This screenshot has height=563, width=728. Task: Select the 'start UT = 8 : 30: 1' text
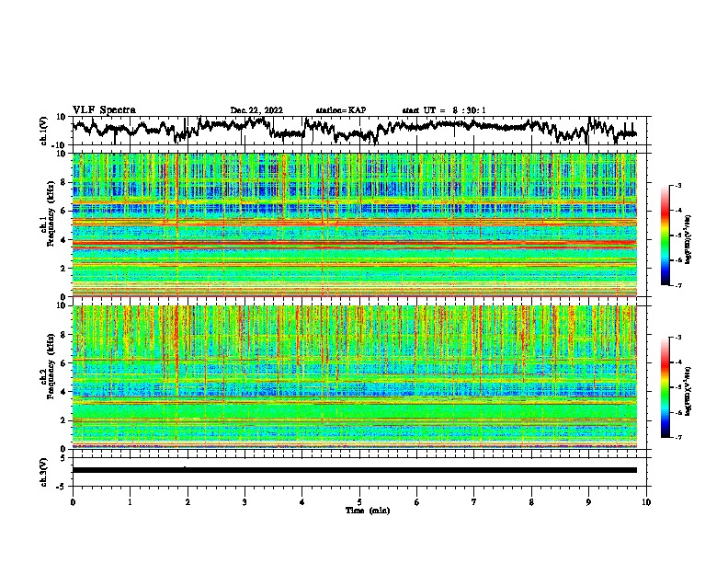click(444, 110)
